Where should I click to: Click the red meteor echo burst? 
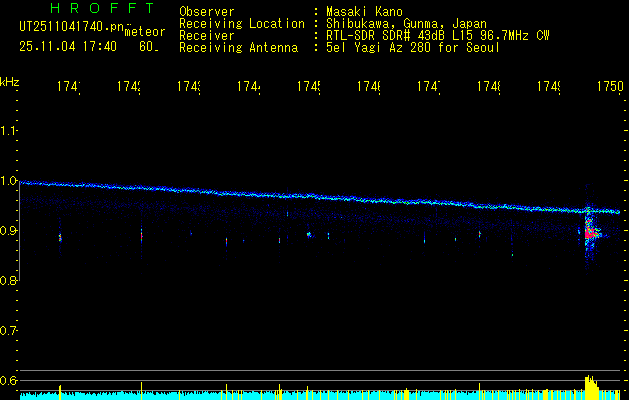(590, 233)
